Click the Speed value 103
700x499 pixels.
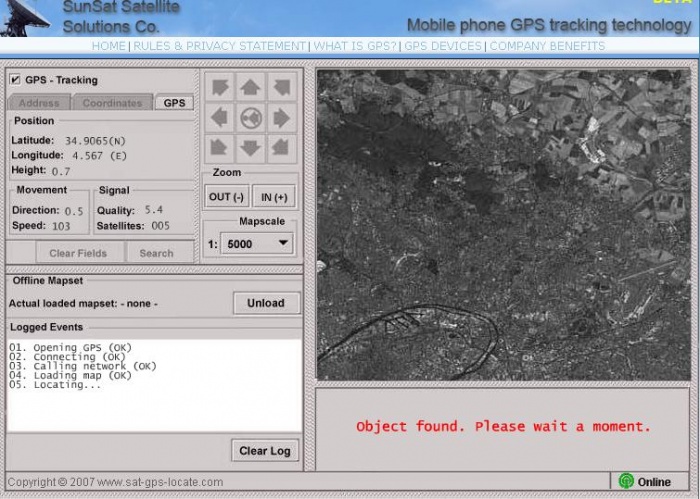point(61,226)
